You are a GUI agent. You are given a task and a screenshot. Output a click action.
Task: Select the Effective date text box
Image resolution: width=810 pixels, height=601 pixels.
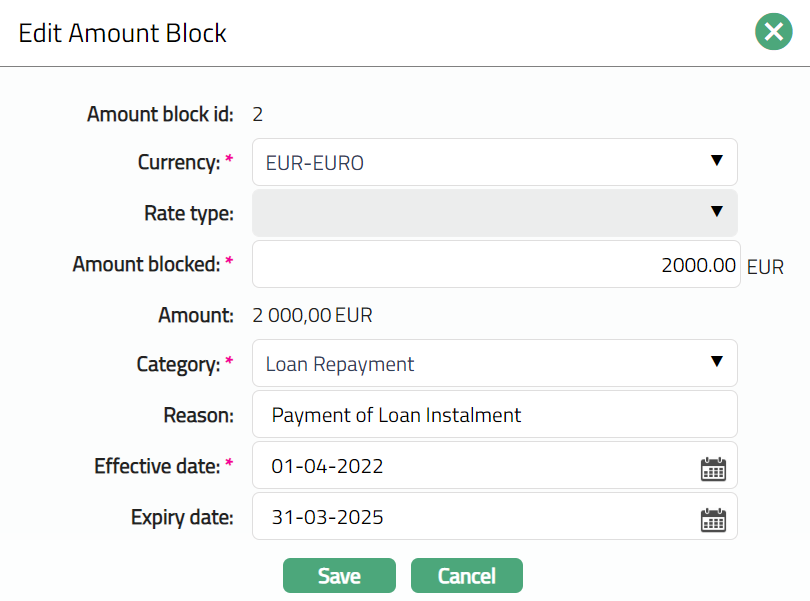[x=475, y=466]
